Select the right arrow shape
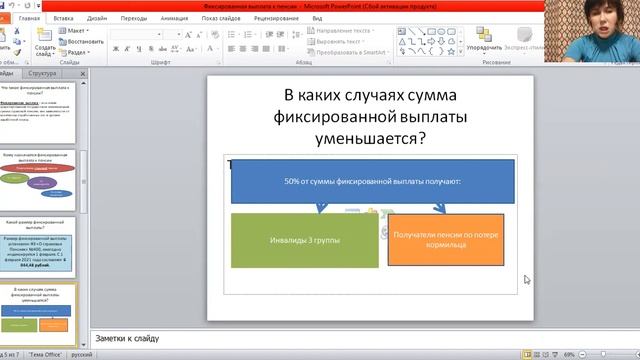This screenshot has width=640, height=360. (431, 42)
